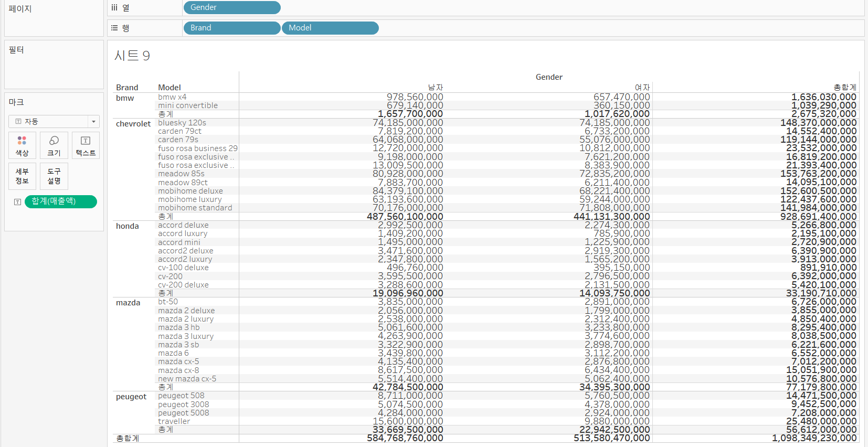Screen dimensions: 868x447
Task: Click the honda male subtotal 19,096,960,000
Action: 408,293
